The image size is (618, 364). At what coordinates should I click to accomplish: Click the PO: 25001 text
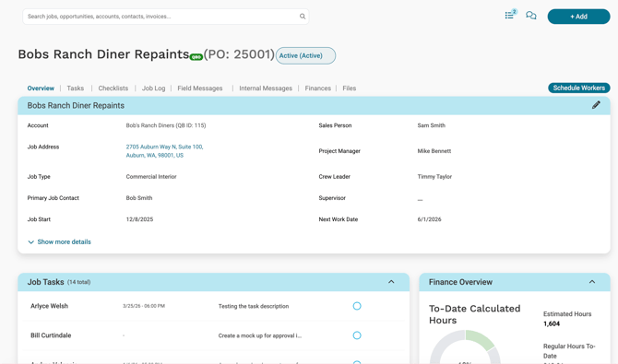click(239, 54)
